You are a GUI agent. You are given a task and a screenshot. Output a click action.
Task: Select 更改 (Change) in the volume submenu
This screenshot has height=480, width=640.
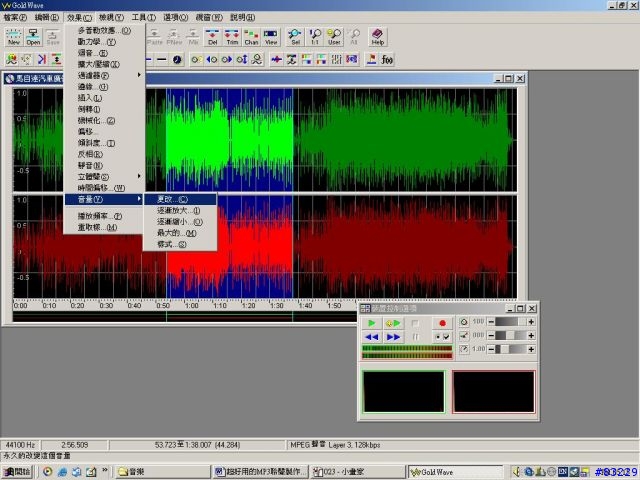(x=180, y=199)
